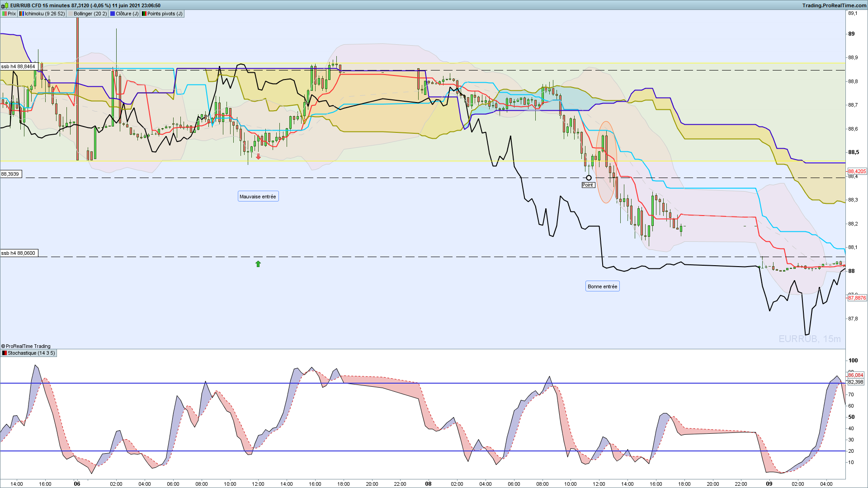
Task: Click the '09' date label on time axis
Action: coord(769,483)
